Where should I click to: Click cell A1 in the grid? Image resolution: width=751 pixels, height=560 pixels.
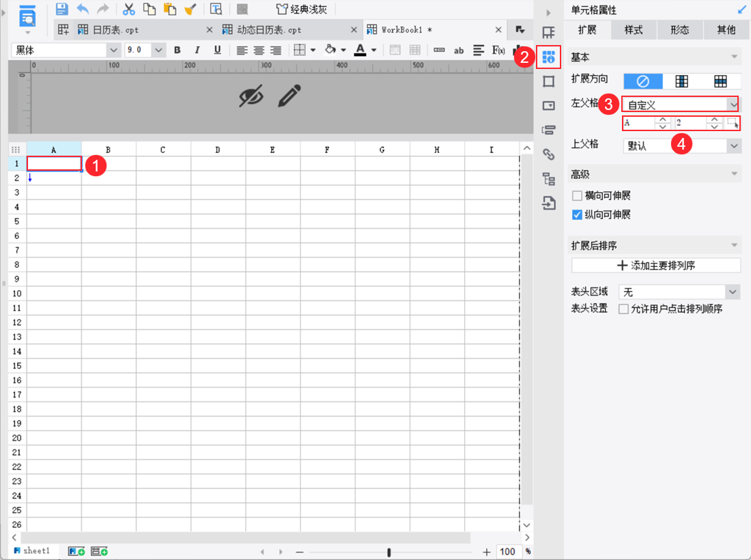[x=54, y=163]
